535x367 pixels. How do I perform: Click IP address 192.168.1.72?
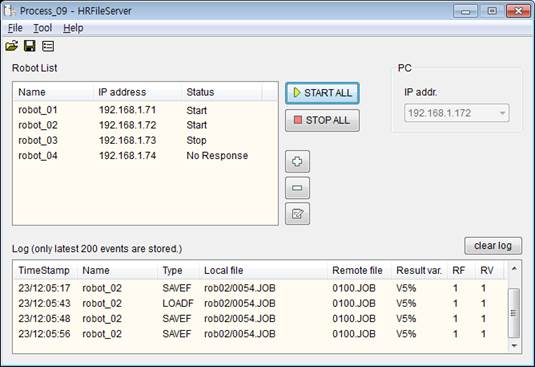(127, 125)
